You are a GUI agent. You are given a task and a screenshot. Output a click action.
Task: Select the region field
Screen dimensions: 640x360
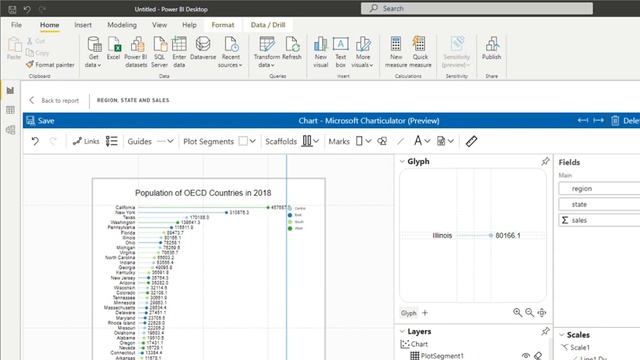599,189
